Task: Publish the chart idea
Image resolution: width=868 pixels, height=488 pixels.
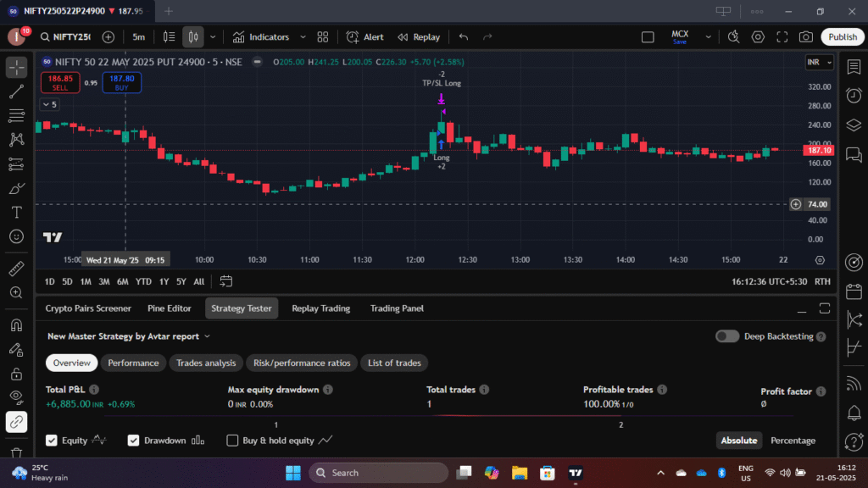Action: (x=843, y=37)
